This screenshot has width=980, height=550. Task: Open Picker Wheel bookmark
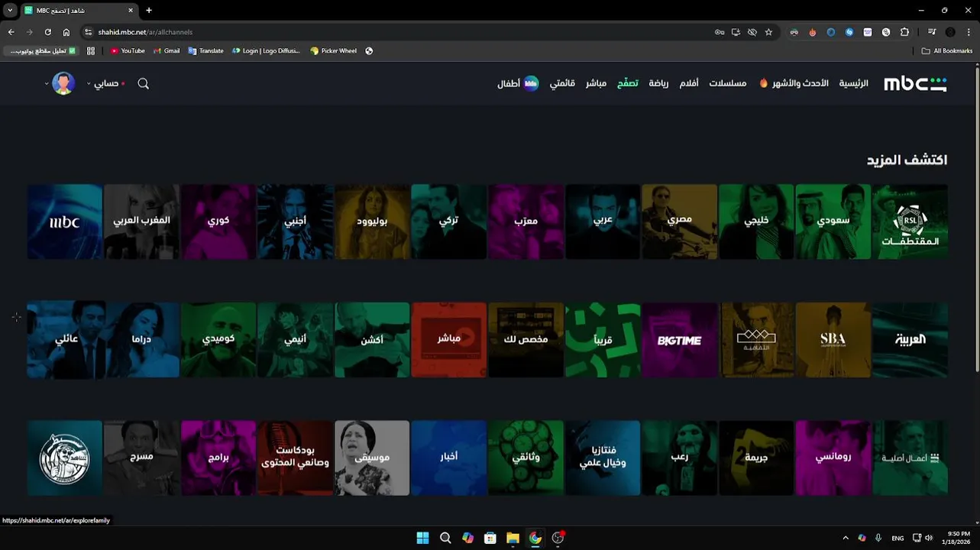pyautogui.click(x=334, y=51)
